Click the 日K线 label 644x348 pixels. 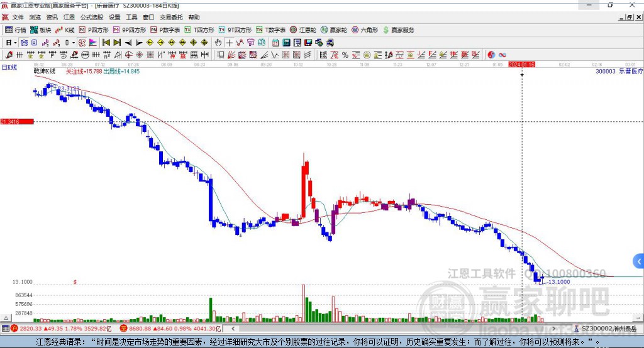click(9, 67)
